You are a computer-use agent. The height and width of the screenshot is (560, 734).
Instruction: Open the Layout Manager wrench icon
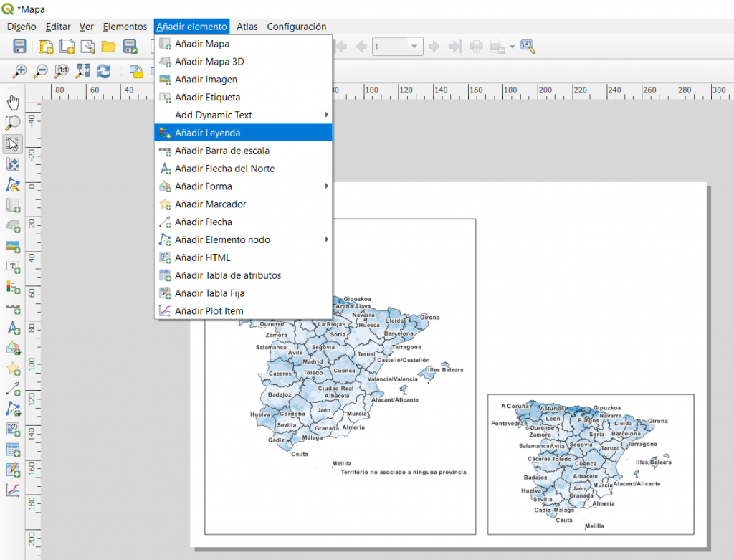88,47
